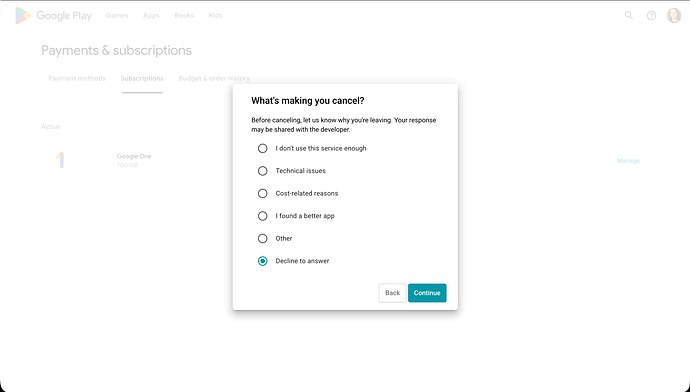The width and height of the screenshot is (690, 392).
Task: Choose the Technical issues radio button
Action: pos(263,171)
